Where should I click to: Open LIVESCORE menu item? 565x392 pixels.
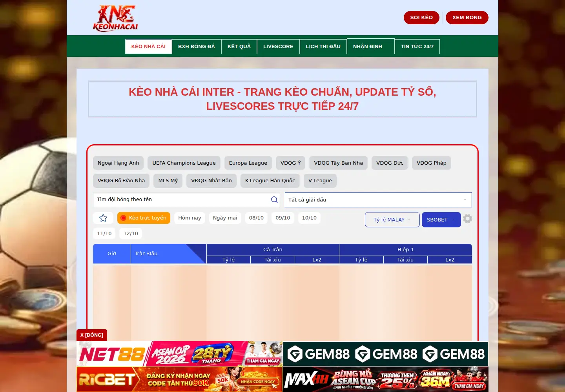pos(278,46)
